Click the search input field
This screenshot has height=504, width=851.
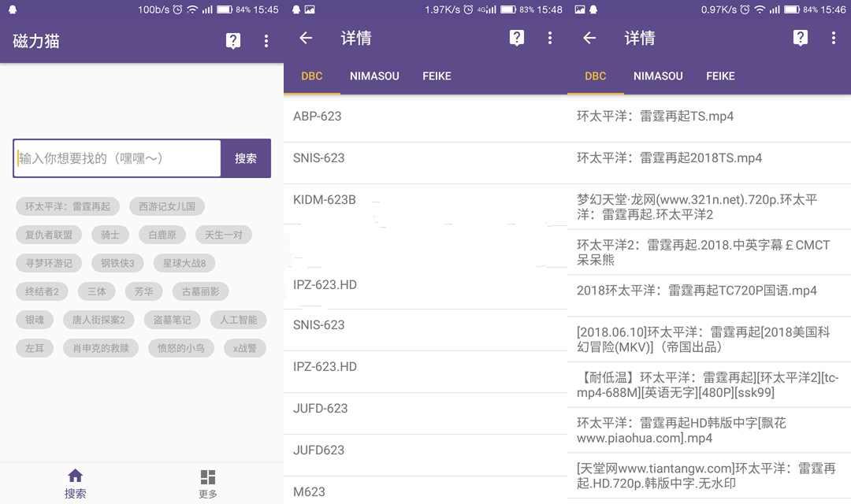(x=117, y=157)
